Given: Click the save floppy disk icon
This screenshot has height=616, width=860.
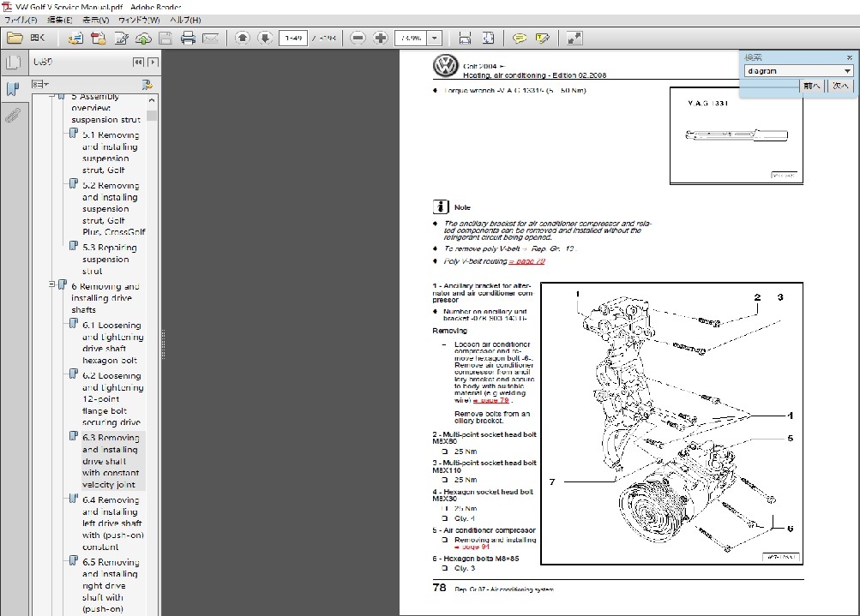Looking at the screenshot, I should [x=165, y=38].
